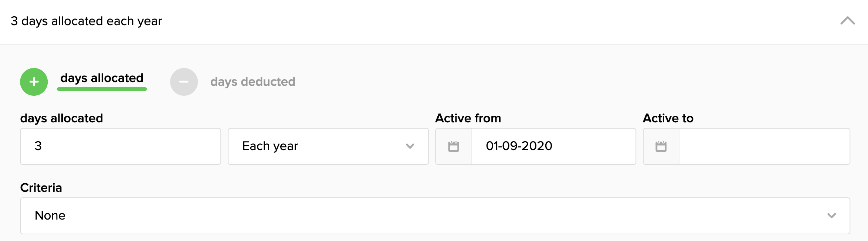Click the Each year dropdown chevron
Image resolution: width=868 pixels, height=241 pixels.
point(410,146)
